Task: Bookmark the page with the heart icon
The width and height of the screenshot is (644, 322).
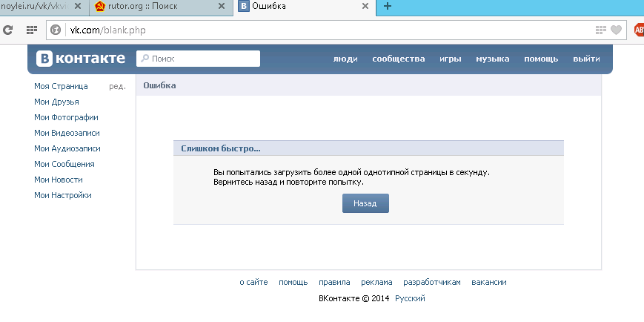Action: (x=616, y=30)
